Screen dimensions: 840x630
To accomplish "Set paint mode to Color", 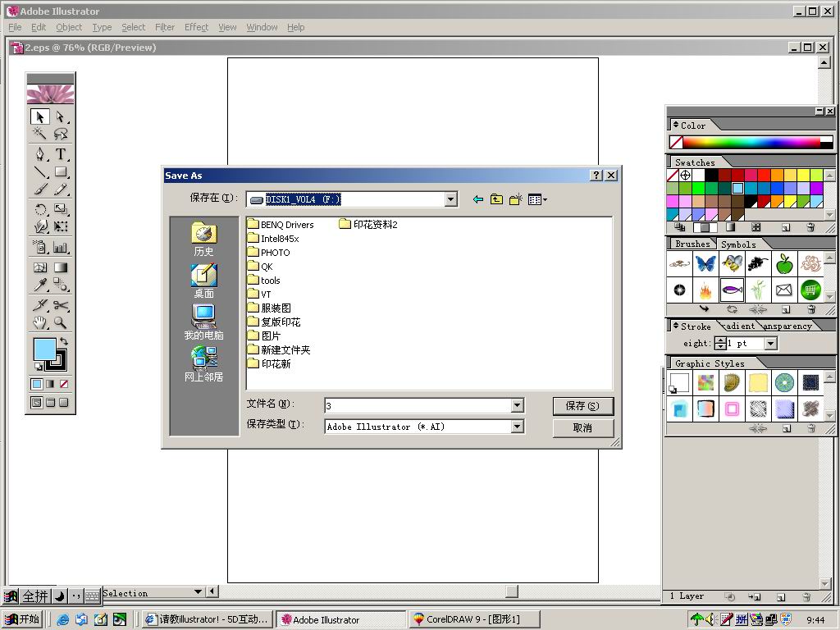I will [x=36, y=384].
